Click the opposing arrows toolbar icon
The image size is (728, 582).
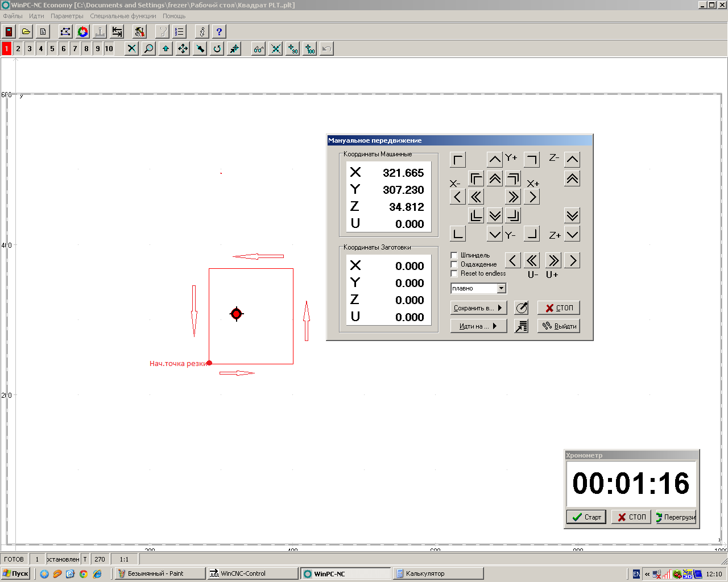pos(117,32)
